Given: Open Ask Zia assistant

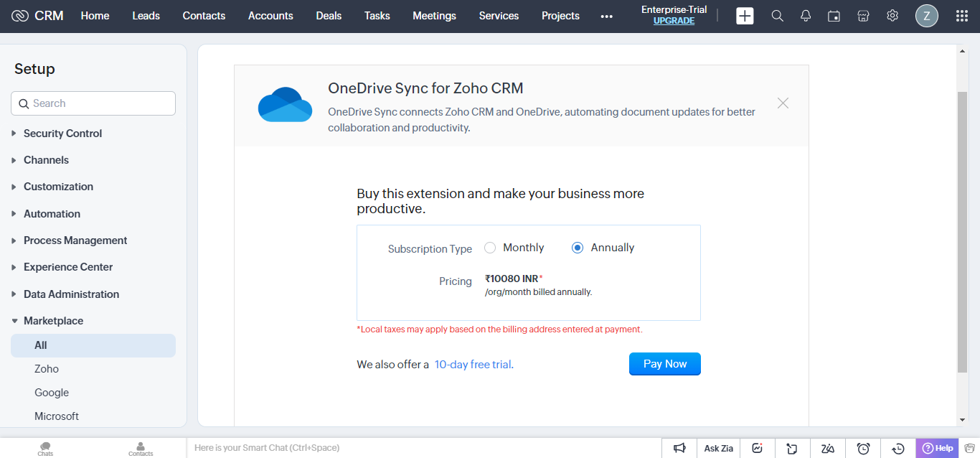Looking at the screenshot, I should click(718, 448).
